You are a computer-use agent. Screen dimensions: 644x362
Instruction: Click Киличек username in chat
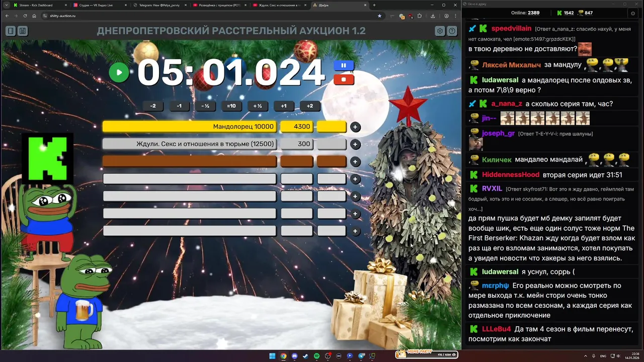point(497,159)
